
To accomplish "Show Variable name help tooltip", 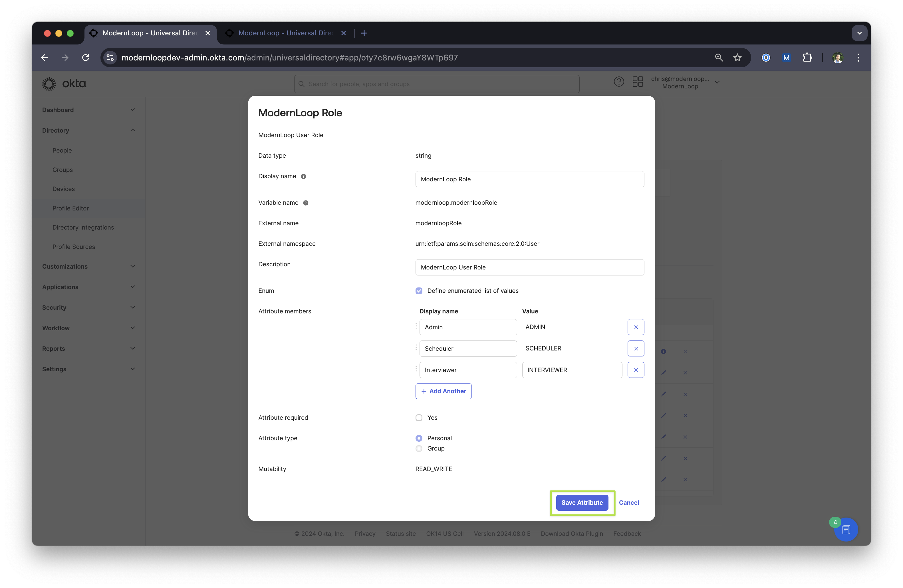I will [x=306, y=203].
